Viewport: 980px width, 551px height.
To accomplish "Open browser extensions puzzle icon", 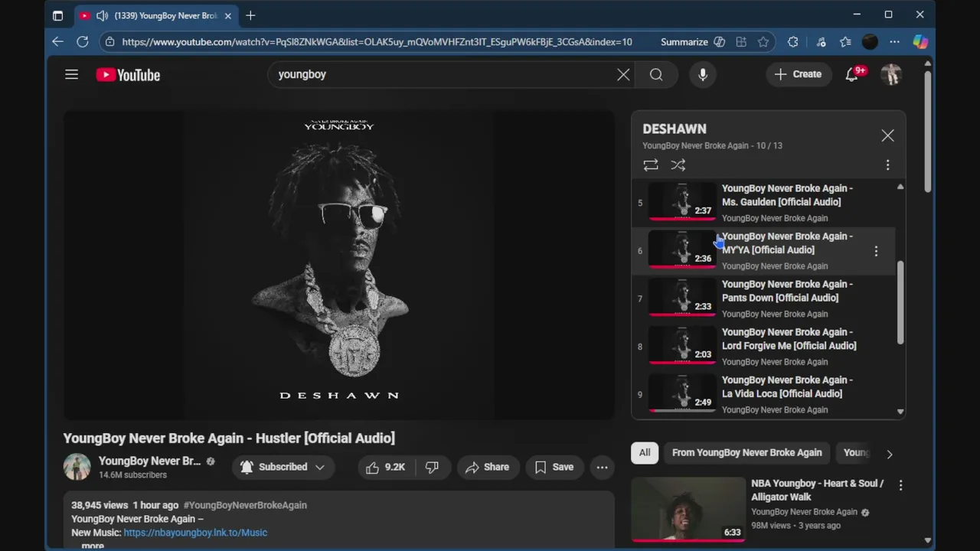I will tap(793, 42).
